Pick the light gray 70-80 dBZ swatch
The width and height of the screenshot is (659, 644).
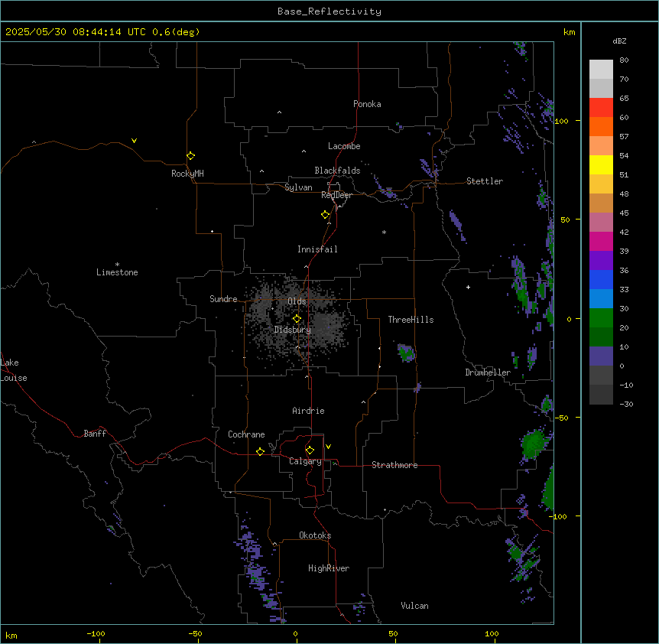(x=601, y=70)
